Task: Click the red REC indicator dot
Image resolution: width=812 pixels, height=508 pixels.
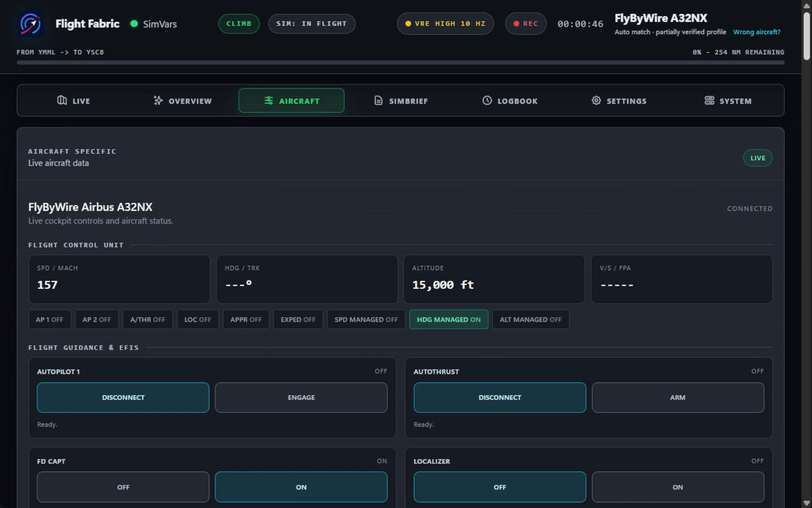Action: pyautogui.click(x=516, y=24)
